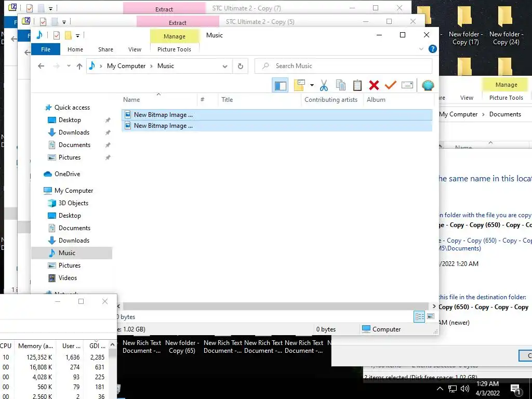
Task: Open Downloads under Quick access
Action: coord(74,132)
